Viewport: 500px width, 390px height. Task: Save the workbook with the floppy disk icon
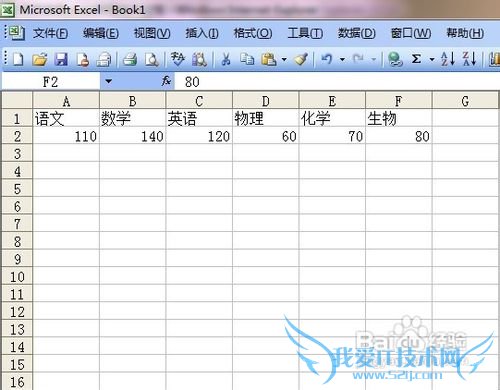click(x=61, y=59)
